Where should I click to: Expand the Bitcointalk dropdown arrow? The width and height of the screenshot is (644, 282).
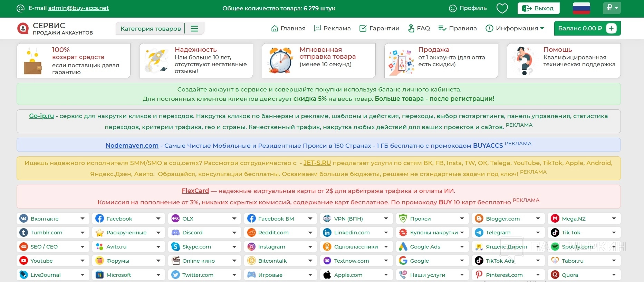tap(310, 261)
